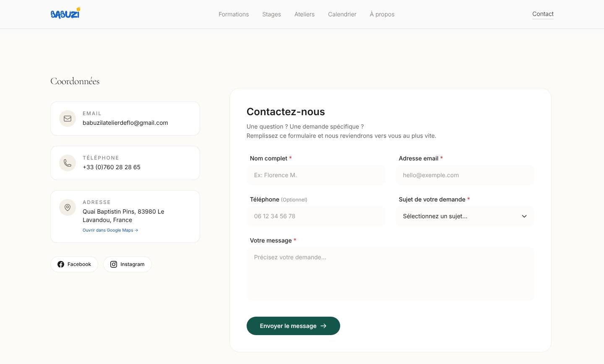Visit the À propos page
The width and height of the screenshot is (604, 364).
click(382, 14)
